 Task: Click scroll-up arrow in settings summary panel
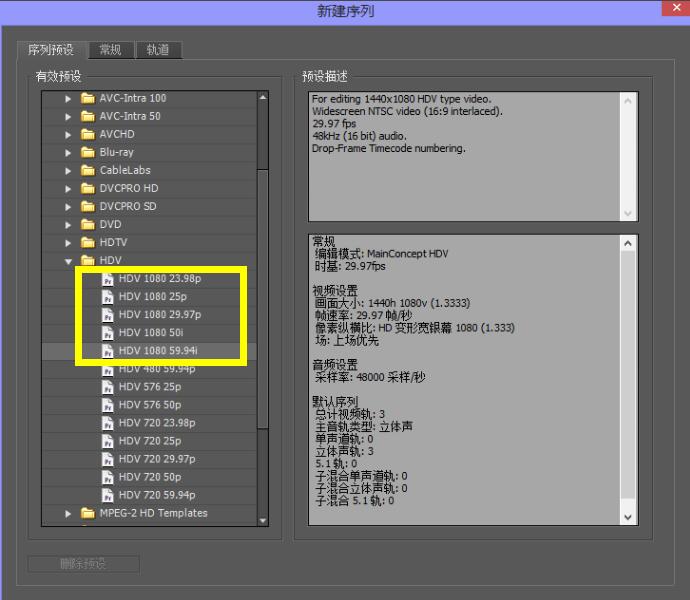click(628, 243)
